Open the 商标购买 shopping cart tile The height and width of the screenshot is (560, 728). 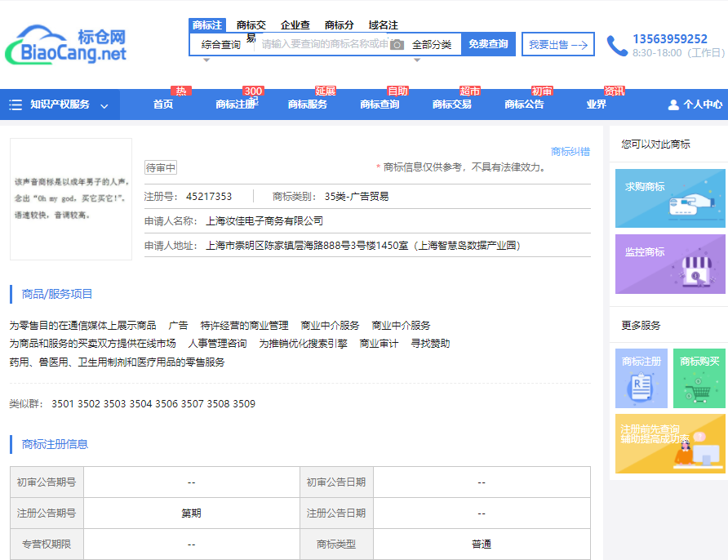click(699, 379)
